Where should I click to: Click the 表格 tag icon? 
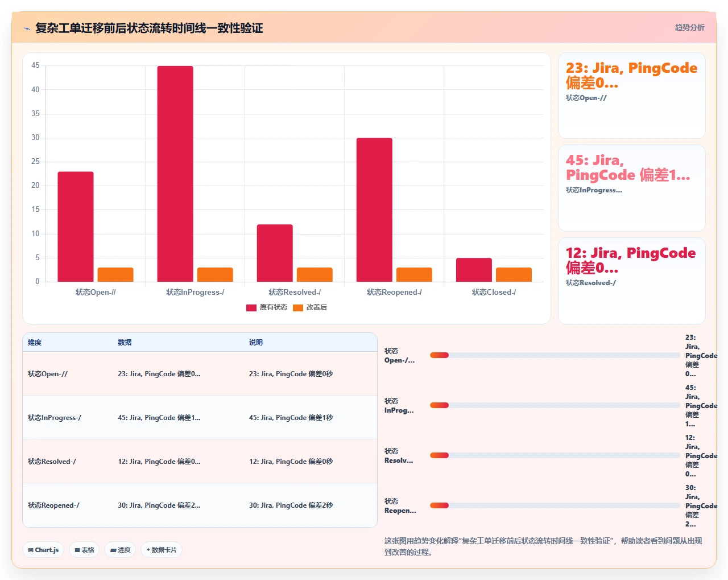point(77,550)
